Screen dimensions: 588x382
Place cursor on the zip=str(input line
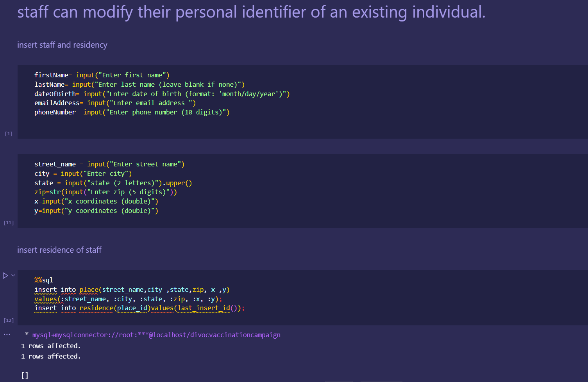pos(105,192)
